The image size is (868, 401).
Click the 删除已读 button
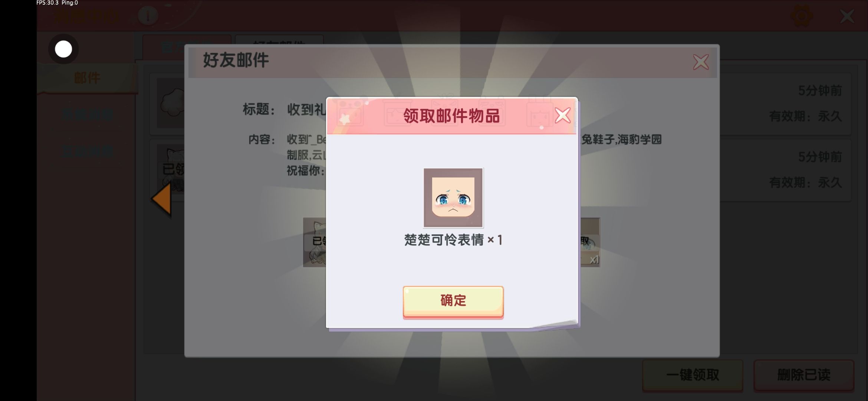[x=804, y=375]
